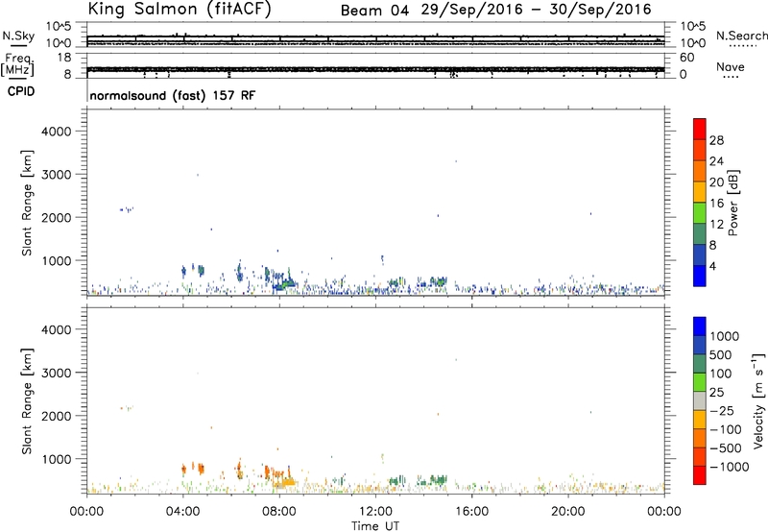Click the date range '29/Sep/2016 - 30/Sep/2016'
Screen dimensions: 768x532
[537, 10]
